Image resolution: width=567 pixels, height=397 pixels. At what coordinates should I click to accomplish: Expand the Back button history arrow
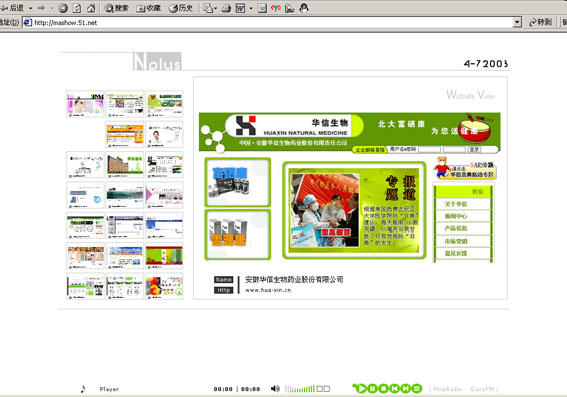(x=30, y=8)
